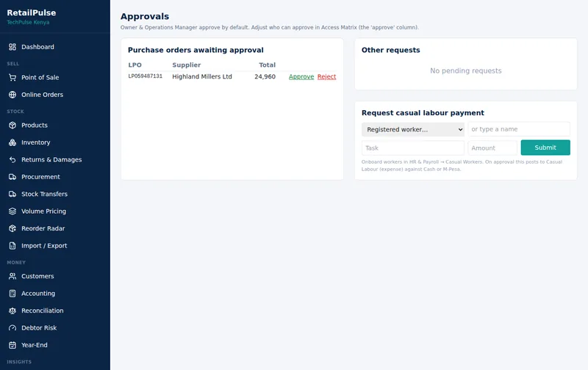This screenshot has width=588, height=370.
Task: Click the Stock Transfers truck icon
Action: point(12,195)
